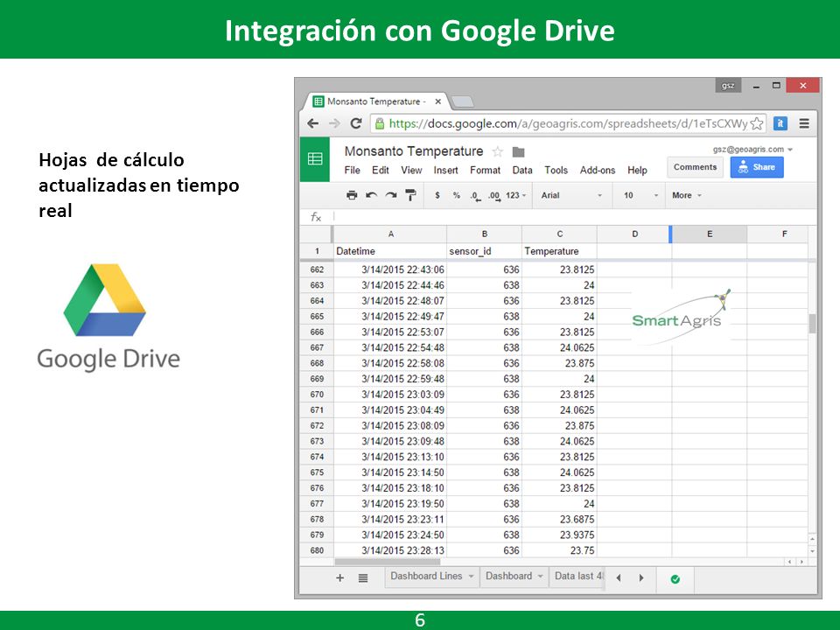840x630 pixels.
Task: Open the File menu
Action: 352,171
